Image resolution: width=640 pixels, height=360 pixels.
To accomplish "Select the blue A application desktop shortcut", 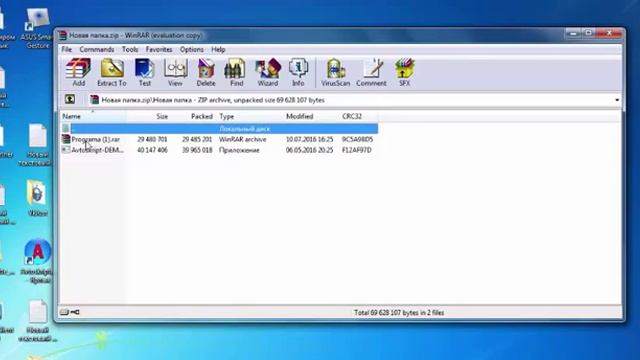I will click(x=37, y=261).
